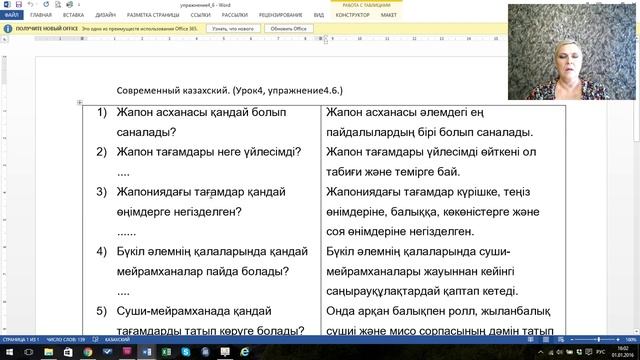Click the question 'Жапон тағамдары неге үйлесімді?'

point(209,152)
